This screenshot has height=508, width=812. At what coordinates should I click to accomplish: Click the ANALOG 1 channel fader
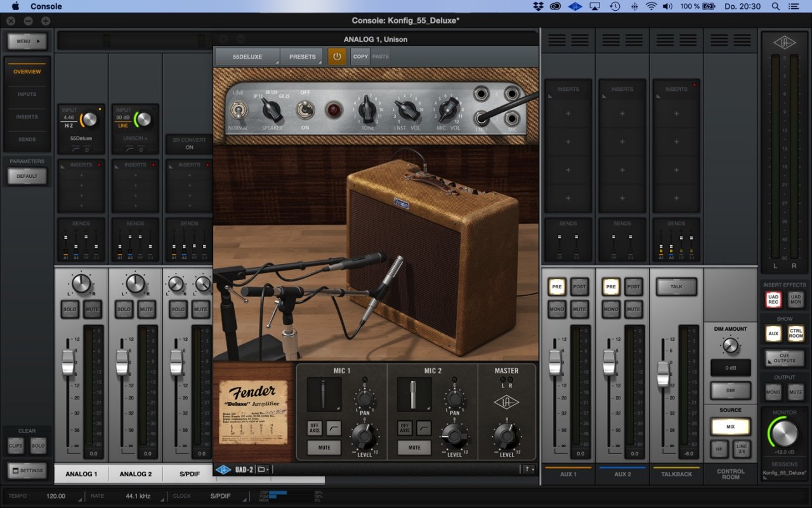point(68,362)
